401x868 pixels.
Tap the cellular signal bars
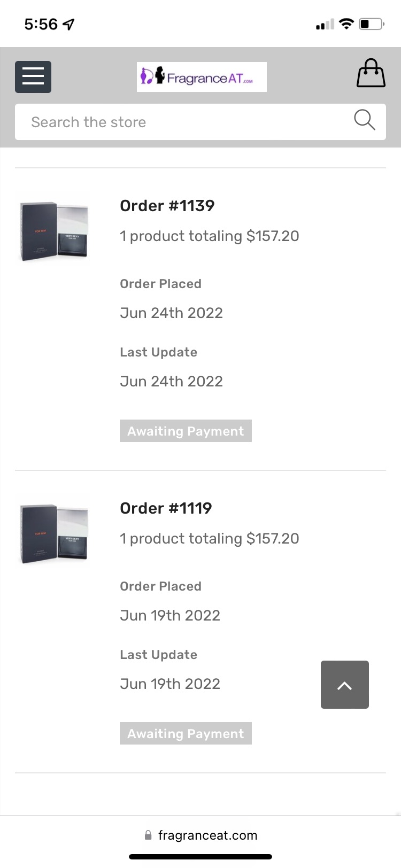[325, 24]
